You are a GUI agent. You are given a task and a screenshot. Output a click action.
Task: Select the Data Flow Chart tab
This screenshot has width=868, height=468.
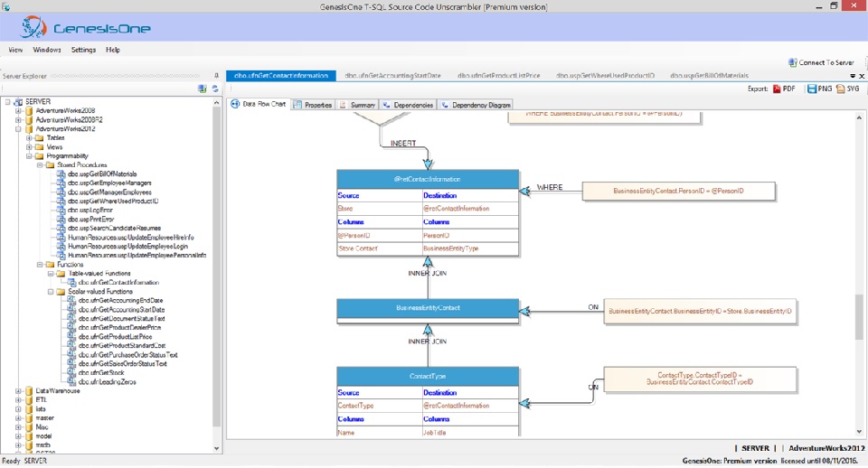(259, 104)
